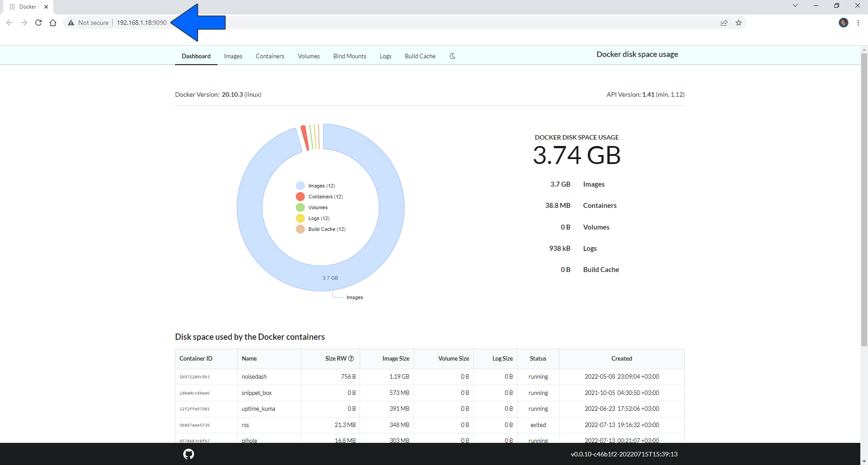Click the API Version 1.41 text

coord(645,94)
